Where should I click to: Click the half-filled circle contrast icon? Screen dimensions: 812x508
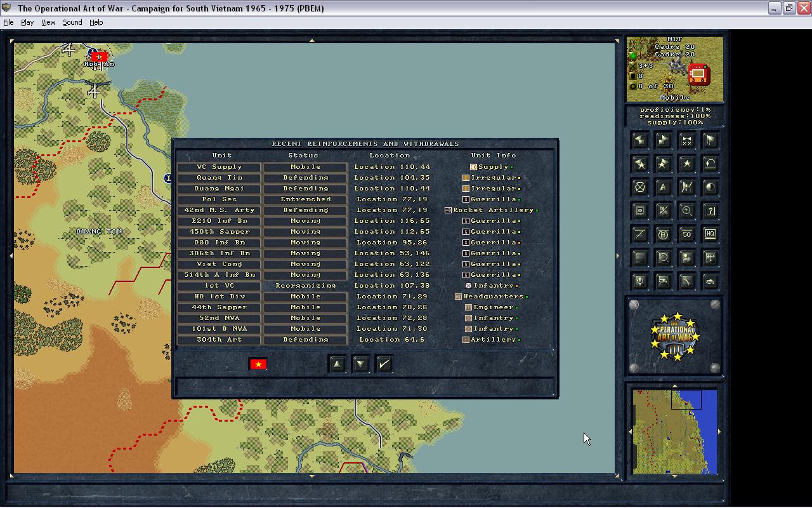[x=710, y=187]
